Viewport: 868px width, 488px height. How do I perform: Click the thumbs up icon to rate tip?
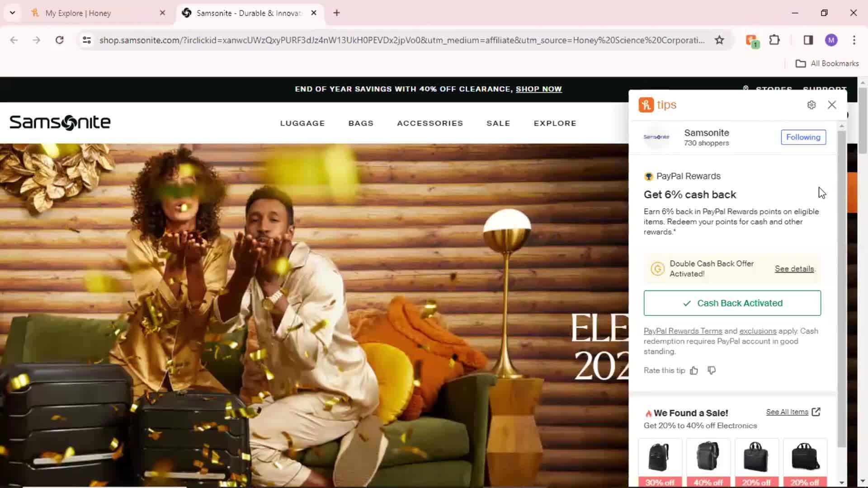click(x=693, y=370)
